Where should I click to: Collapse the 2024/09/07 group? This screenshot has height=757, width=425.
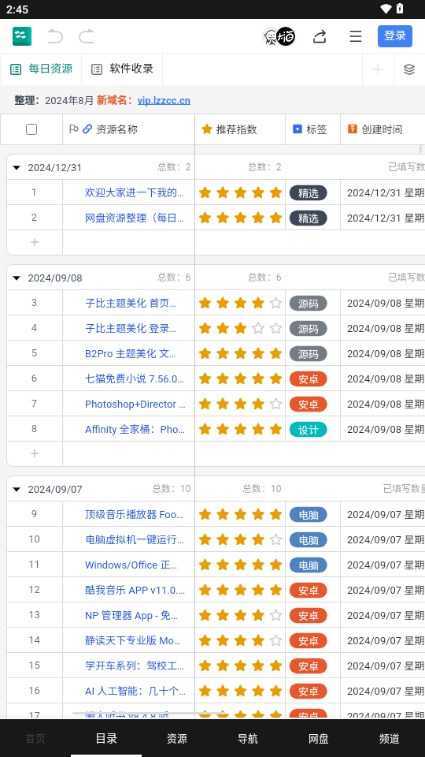tap(17, 490)
